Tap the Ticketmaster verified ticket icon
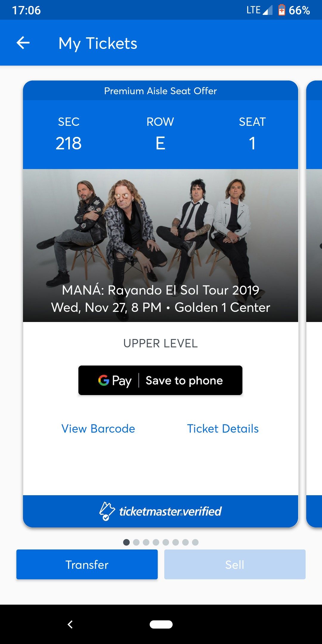322x644 pixels. (107, 511)
